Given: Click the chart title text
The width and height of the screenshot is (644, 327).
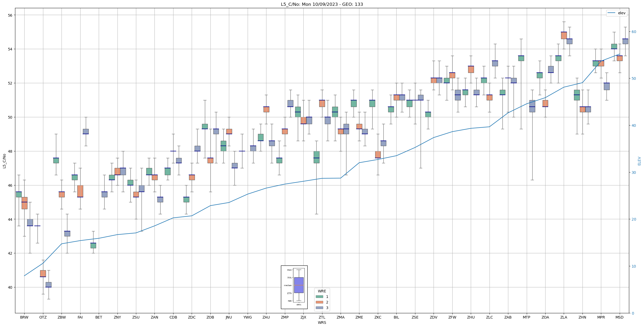Looking at the screenshot, I should [x=322, y=4].
